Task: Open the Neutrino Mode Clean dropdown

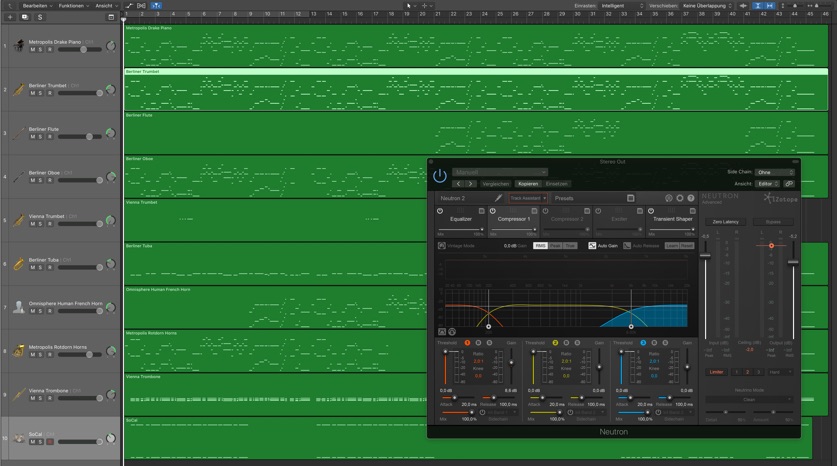Action: point(749,399)
